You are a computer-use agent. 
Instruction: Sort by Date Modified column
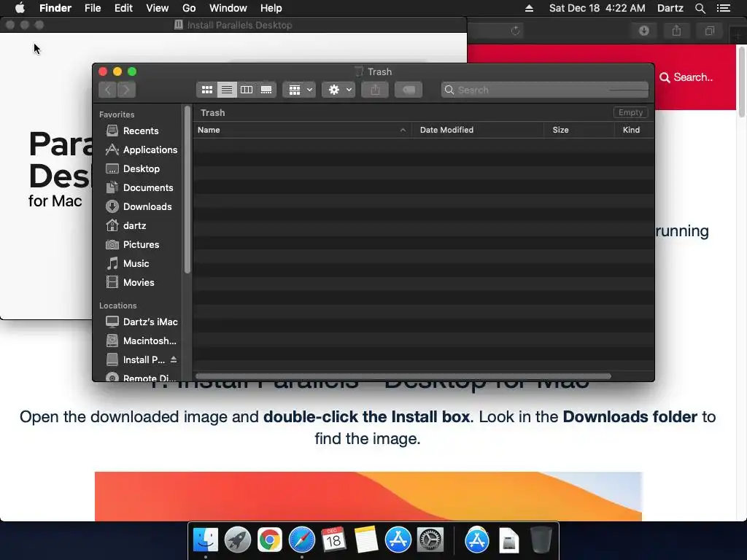(478, 130)
